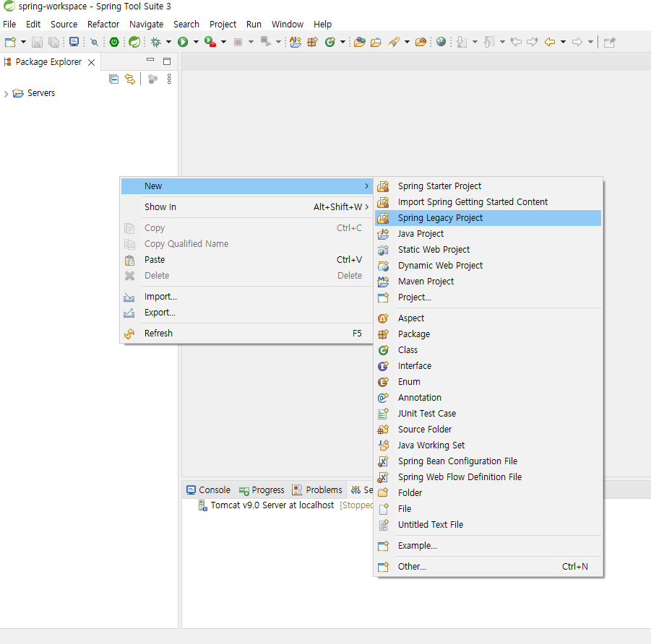651x644 pixels.
Task: Open dropdown arrow next to Search flashlight icon
Action: 407,42
